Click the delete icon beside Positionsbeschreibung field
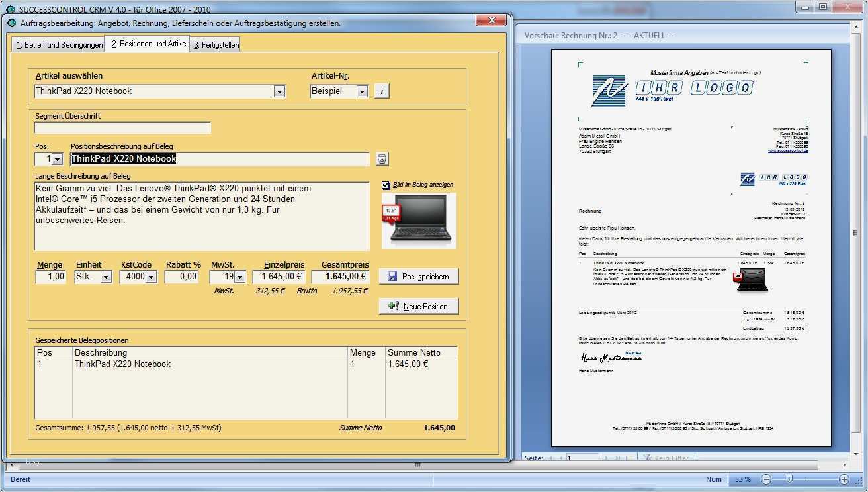Image resolution: width=868 pixels, height=492 pixels. tap(381, 158)
